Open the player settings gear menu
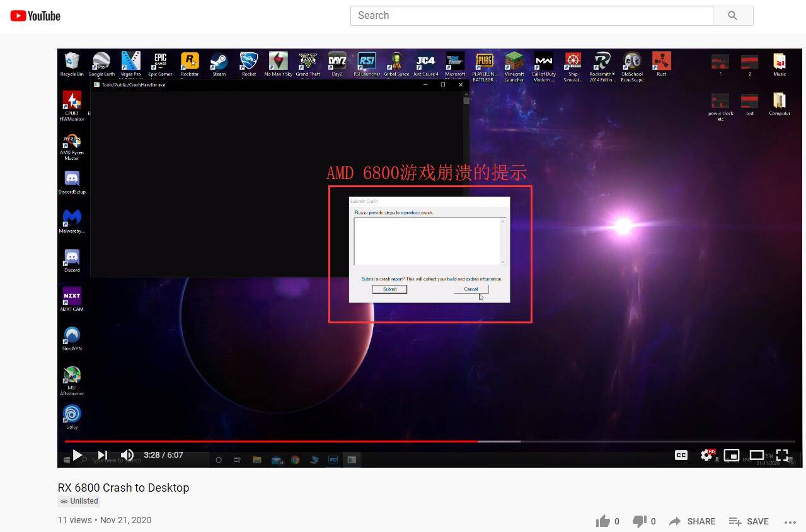This screenshot has height=532, width=806. coord(706,455)
